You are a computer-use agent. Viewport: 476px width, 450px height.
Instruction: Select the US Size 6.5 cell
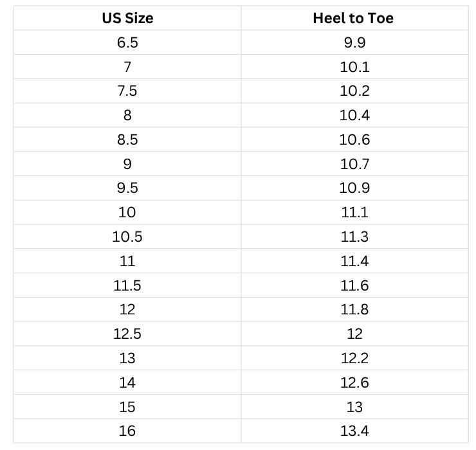(x=127, y=42)
